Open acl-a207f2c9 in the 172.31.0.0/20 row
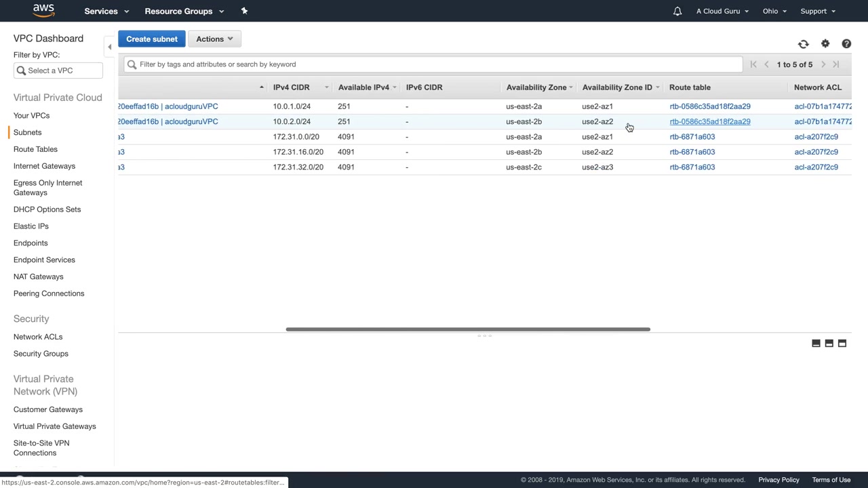 [816, 137]
